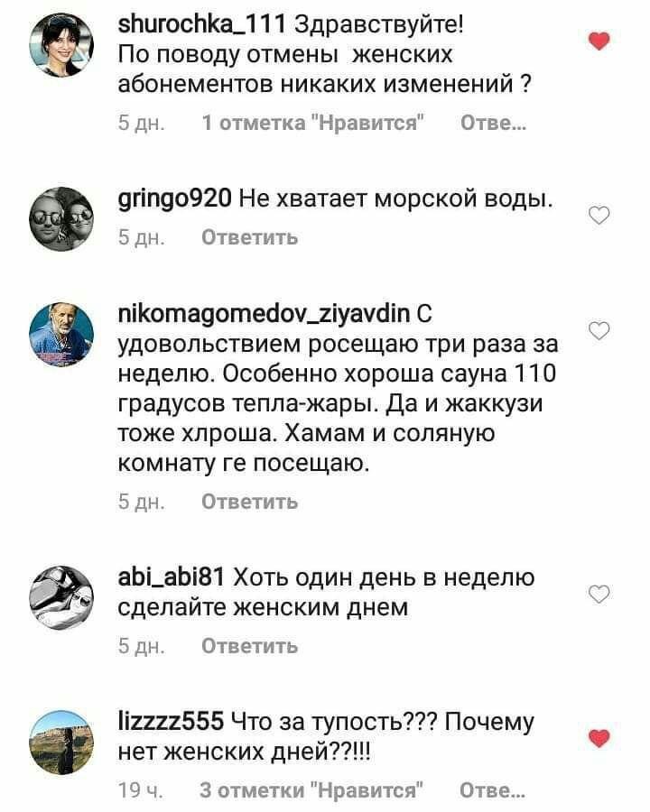Open shurochka_111 profile picture
This screenshot has height=812, width=650.
(x=61, y=45)
